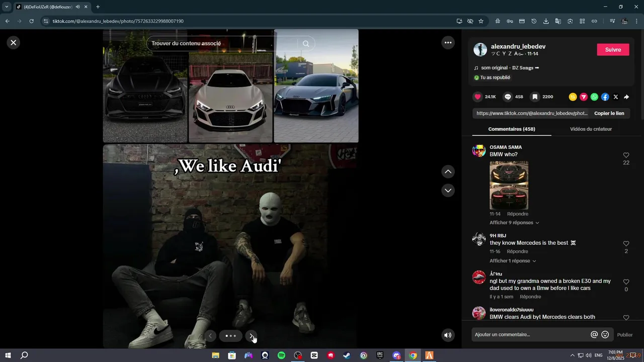Show the next photo in the carousel
The height and width of the screenshot is (362, 644).
pyautogui.click(x=251, y=336)
